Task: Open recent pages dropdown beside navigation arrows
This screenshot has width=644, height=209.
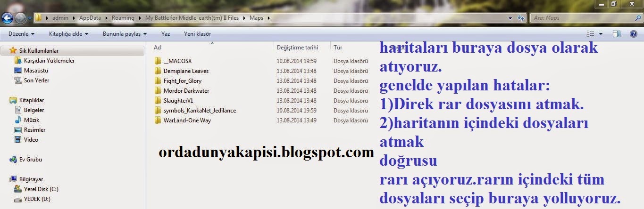Action: [x=30, y=19]
